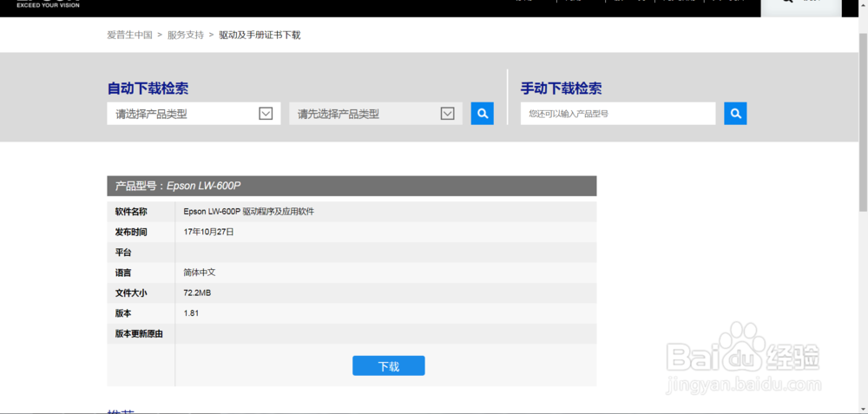Click the software name Epson LW-600P 驱动程序及应用软件

click(x=248, y=212)
